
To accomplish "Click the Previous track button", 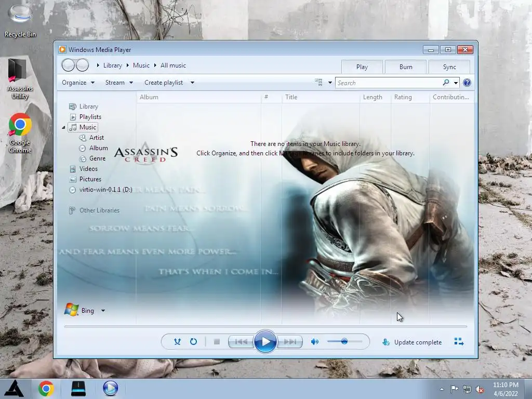I will click(241, 342).
